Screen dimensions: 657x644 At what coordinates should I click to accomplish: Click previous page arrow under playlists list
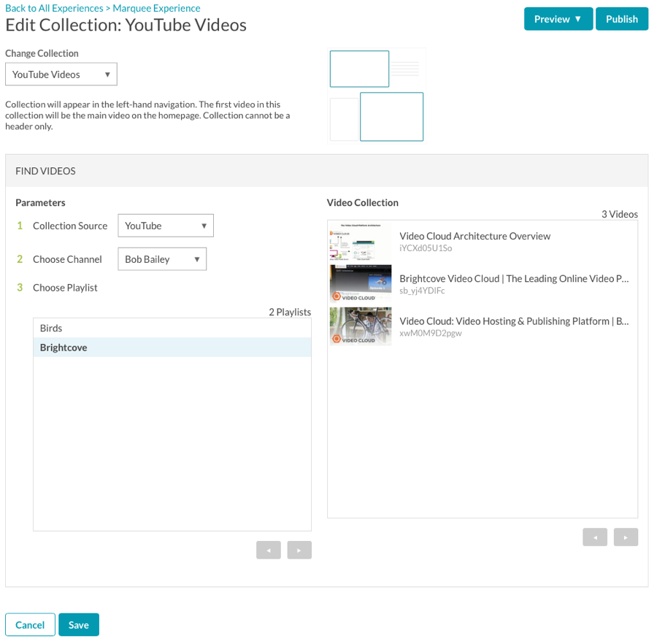point(268,550)
